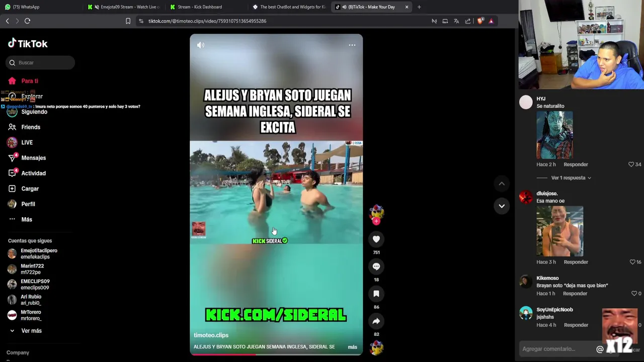Like HYJ comment heart
The height and width of the screenshot is (362, 644).
point(631,164)
